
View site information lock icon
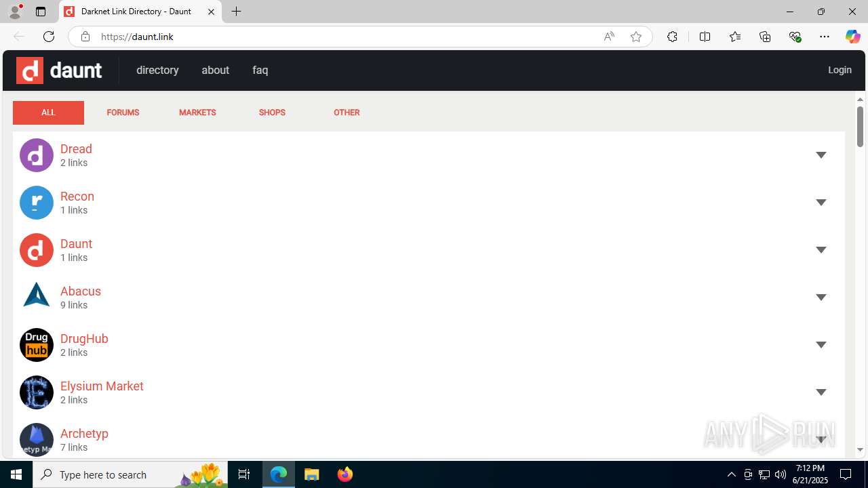pos(85,37)
